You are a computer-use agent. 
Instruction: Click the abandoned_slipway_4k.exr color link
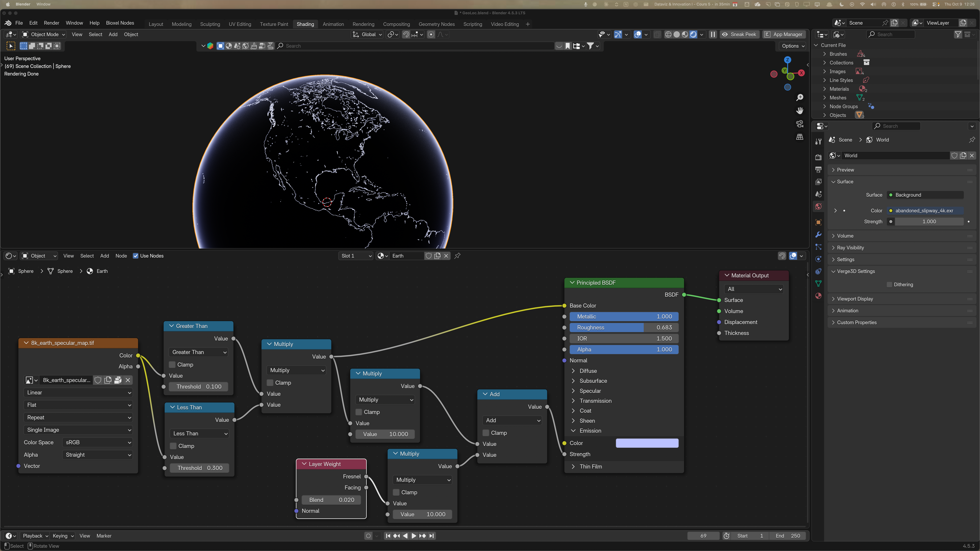click(x=925, y=211)
